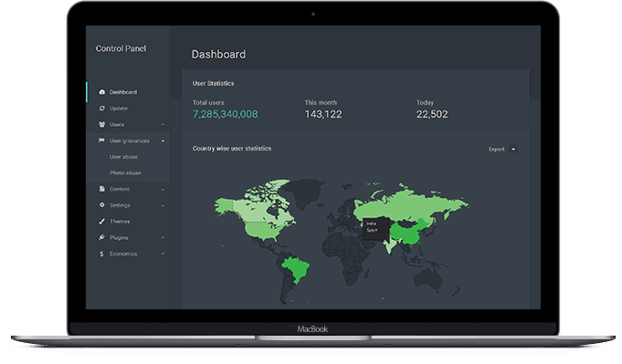Screen dimensions: 622x364
Task: Click the This month label
Action: (x=321, y=102)
